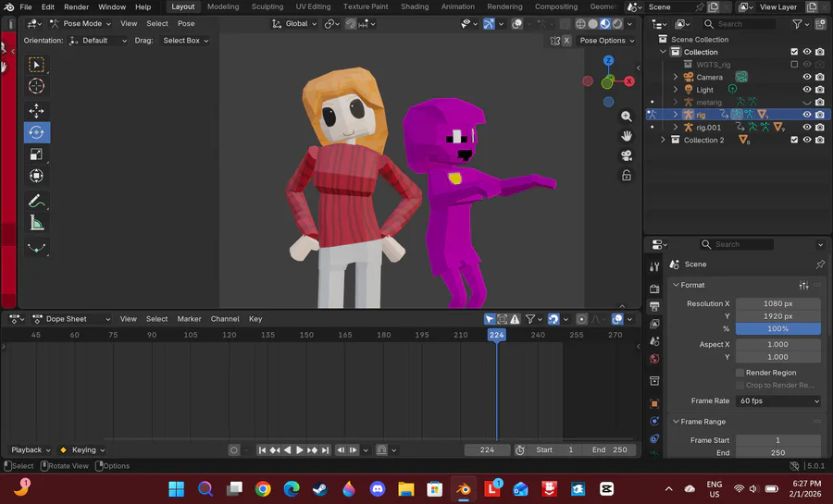Click the Marker menu in Dope Sheet
The width and height of the screenshot is (833, 504).
click(x=189, y=319)
